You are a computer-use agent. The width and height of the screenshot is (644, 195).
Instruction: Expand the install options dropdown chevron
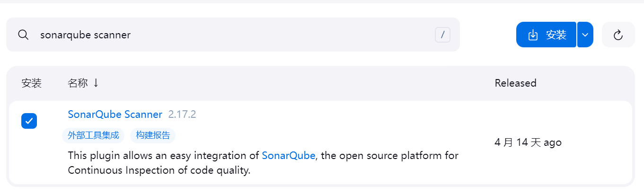click(585, 35)
